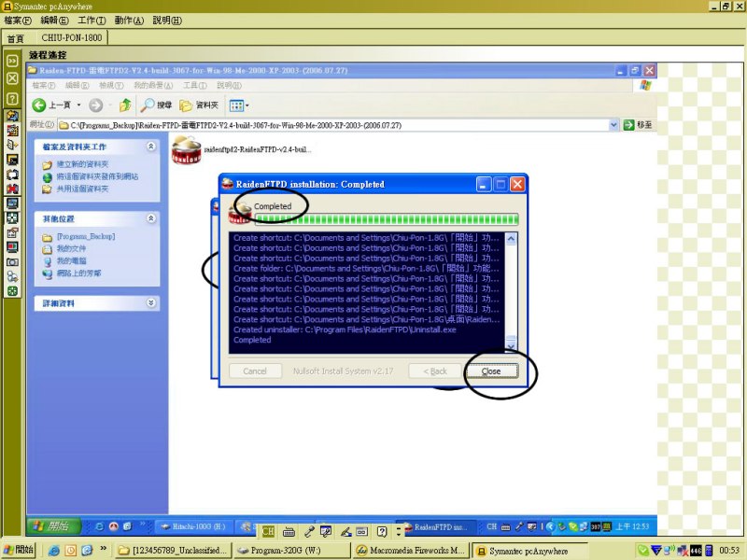Collapse the 檔案及資料夾工作 panel
Image resolution: width=747 pixels, height=560 pixels.
pos(151,147)
